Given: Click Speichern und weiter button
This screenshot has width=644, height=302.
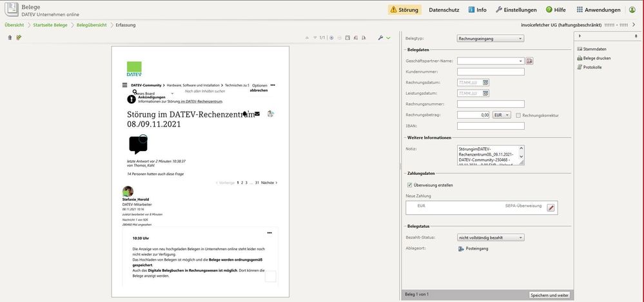Looking at the screenshot, I should pos(549,295).
